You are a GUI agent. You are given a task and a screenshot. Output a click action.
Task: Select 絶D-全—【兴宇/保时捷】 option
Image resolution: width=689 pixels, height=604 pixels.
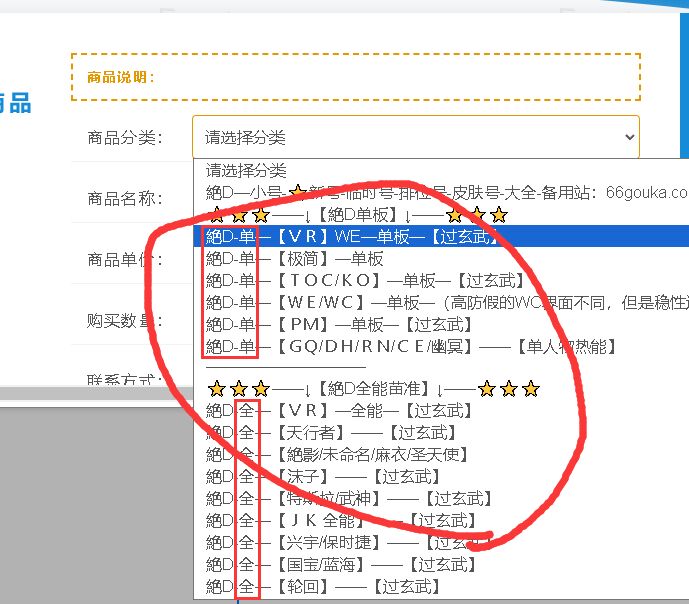[441, 543]
